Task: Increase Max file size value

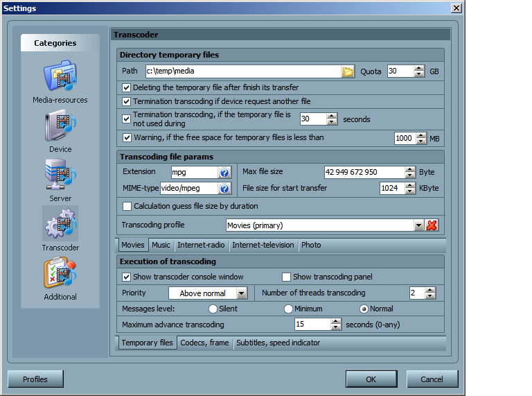Action: (x=410, y=169)
